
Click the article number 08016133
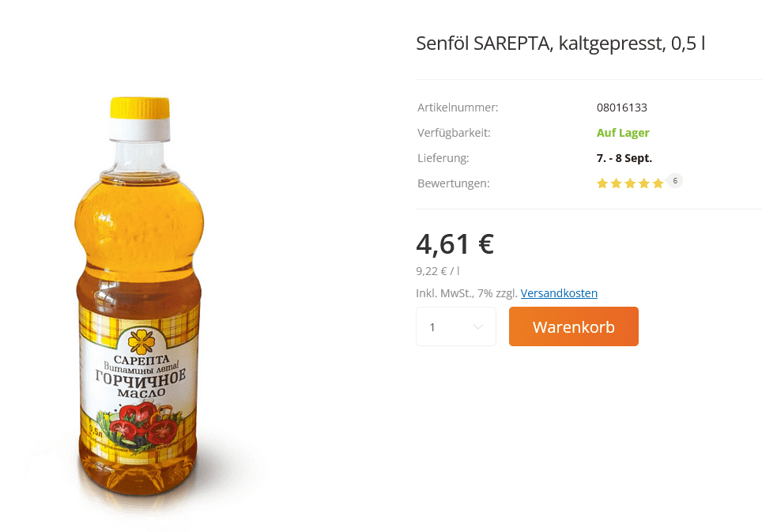tap(621, 108)
